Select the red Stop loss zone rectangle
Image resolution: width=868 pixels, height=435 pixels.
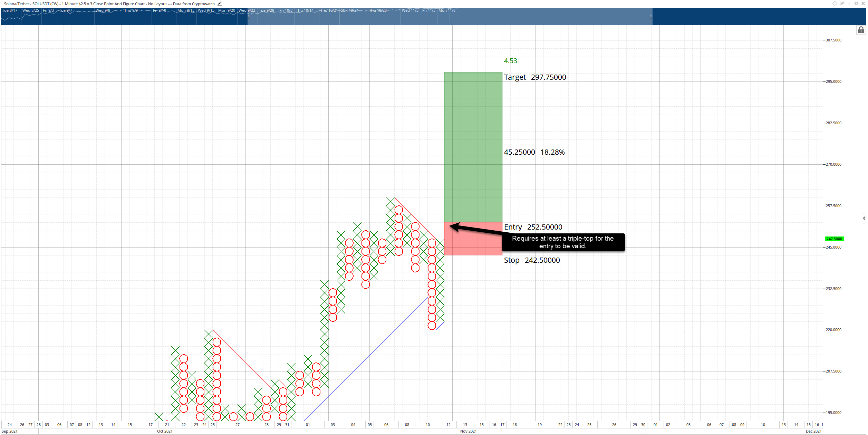(x=473, y=239)
